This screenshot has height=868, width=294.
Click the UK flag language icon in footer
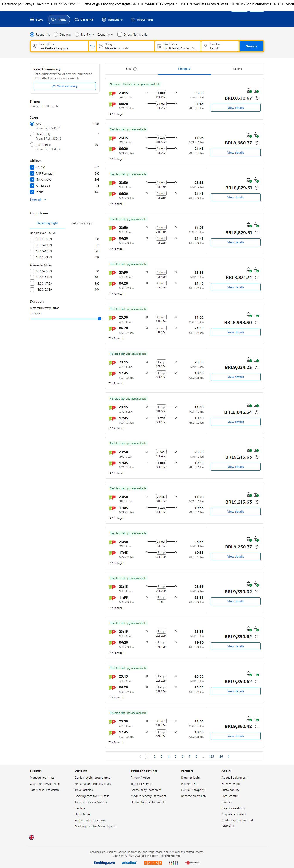coord(32,837)
